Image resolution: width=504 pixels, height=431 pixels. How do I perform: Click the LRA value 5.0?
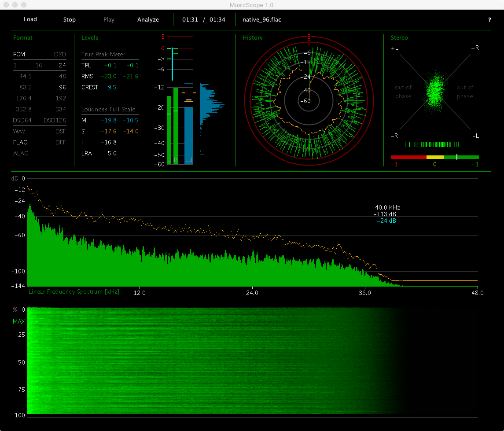[112, 153]
